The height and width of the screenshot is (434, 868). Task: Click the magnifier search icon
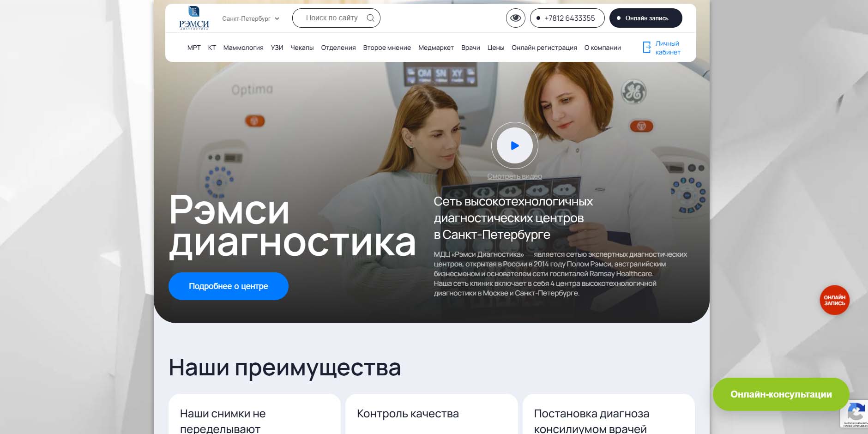pos(370,18)
